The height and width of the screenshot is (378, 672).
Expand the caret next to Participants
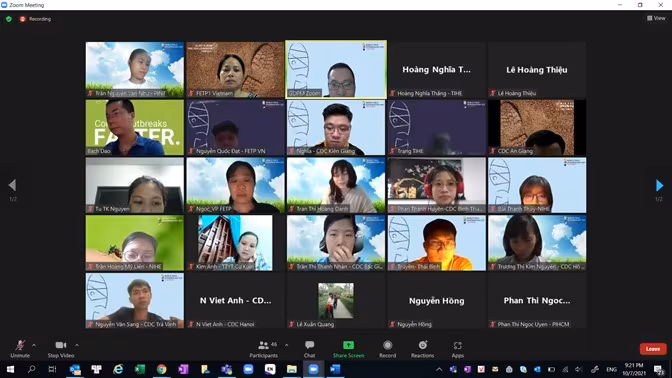point(286,345)
